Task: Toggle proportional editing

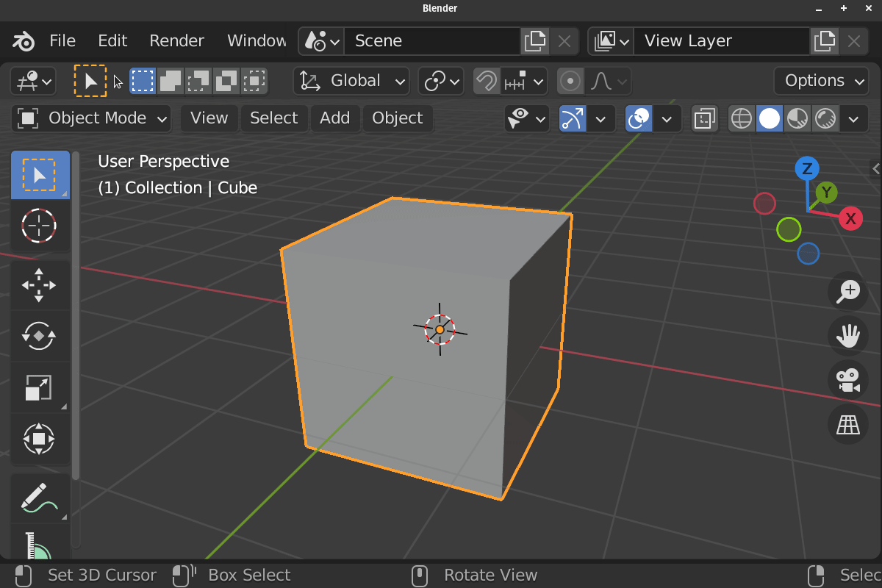Action: pos(570,81)
